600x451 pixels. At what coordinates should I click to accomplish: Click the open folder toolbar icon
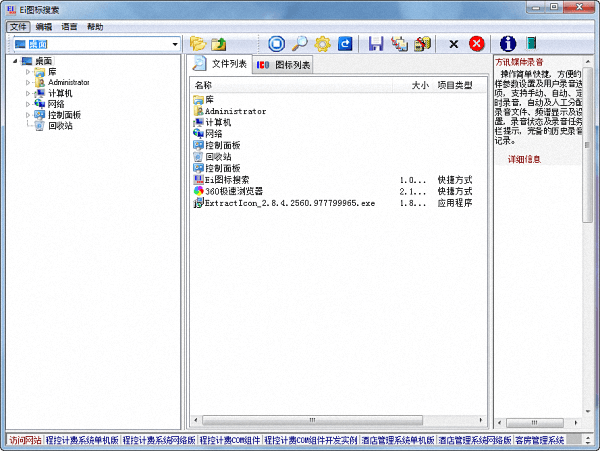tap(198, 44)
